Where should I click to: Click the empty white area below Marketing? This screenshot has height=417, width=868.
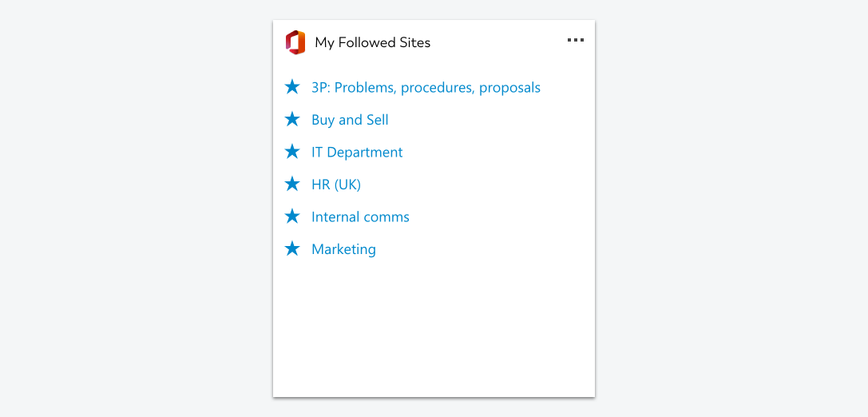tap(434, 327)
